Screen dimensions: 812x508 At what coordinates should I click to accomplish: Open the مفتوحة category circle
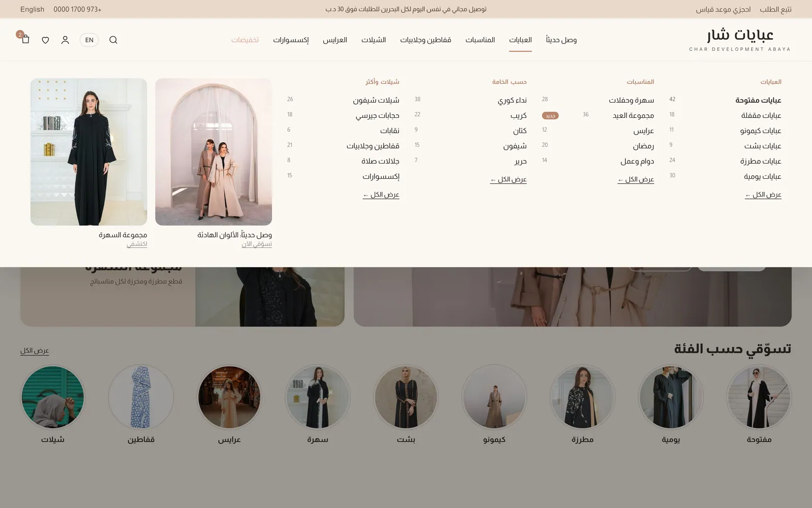click(759, 397)
